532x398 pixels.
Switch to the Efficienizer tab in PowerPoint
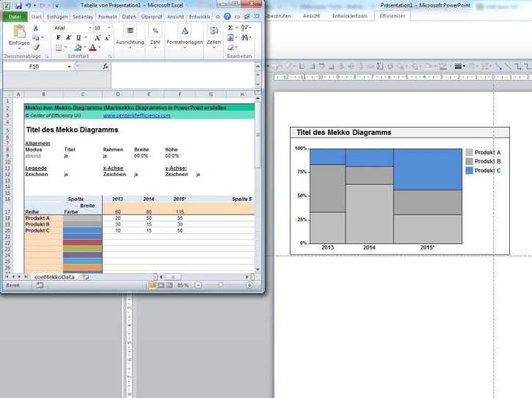pyautogui.click(x=393, y=16)
